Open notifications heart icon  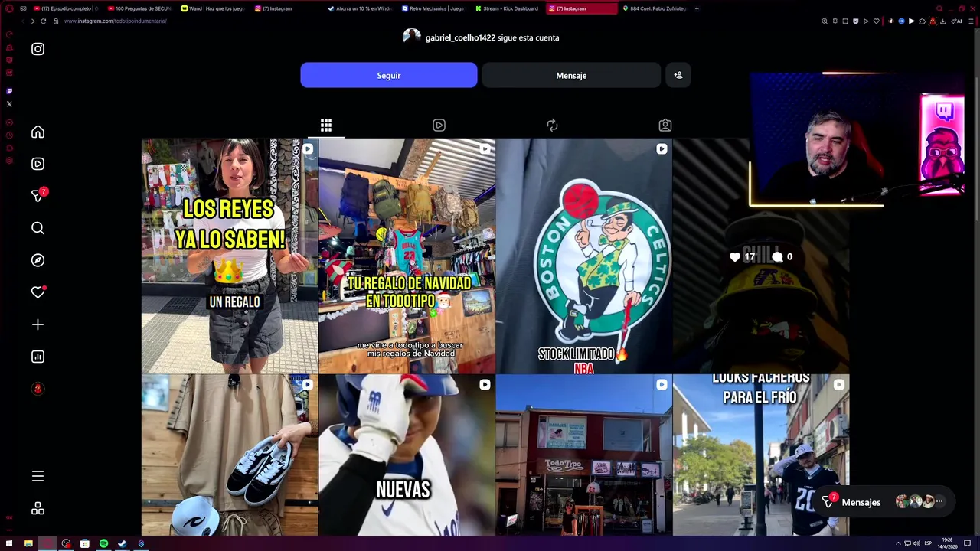[x=38, y=292]
